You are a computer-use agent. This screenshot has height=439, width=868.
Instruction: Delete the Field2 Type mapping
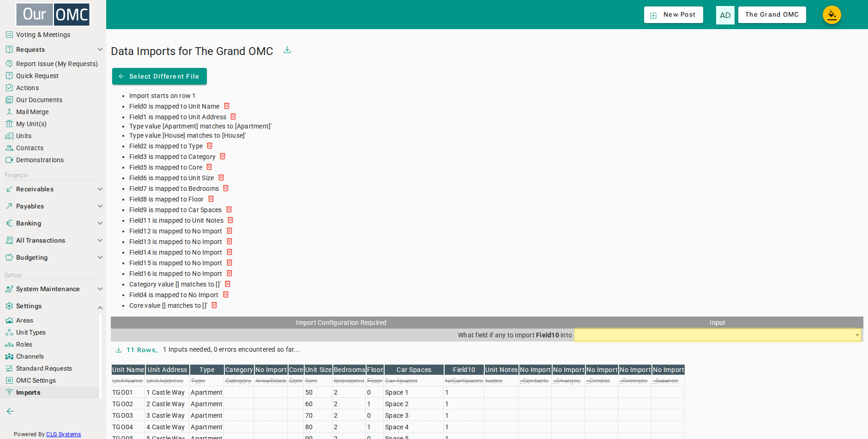click(210, 146)
